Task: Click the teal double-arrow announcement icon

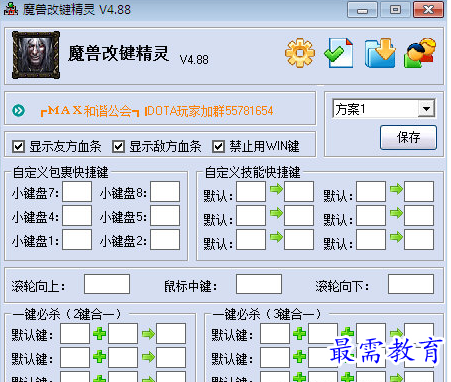Action: coord(18,110)
